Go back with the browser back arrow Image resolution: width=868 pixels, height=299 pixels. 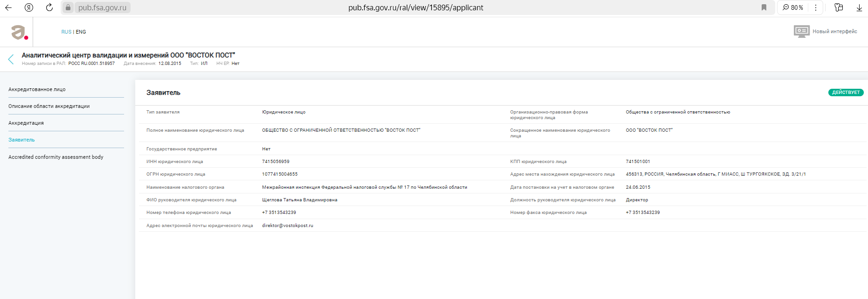8,7
